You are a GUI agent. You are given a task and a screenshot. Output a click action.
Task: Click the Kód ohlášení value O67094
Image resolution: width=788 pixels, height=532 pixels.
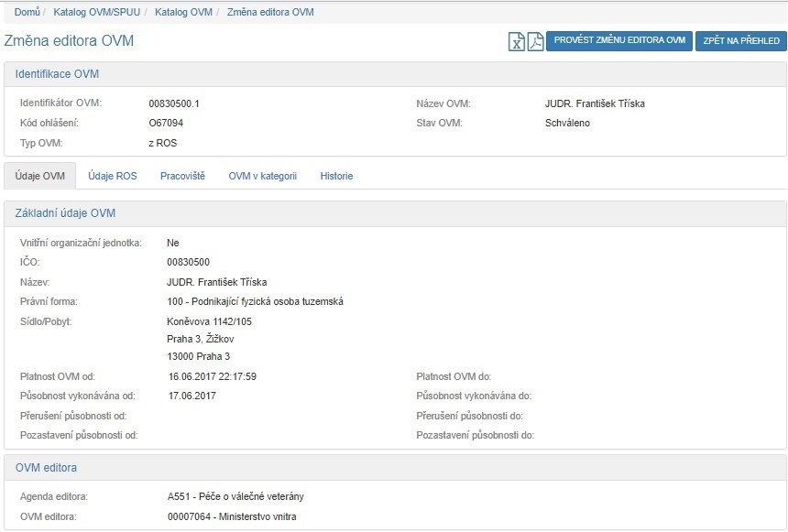[166, 123]
